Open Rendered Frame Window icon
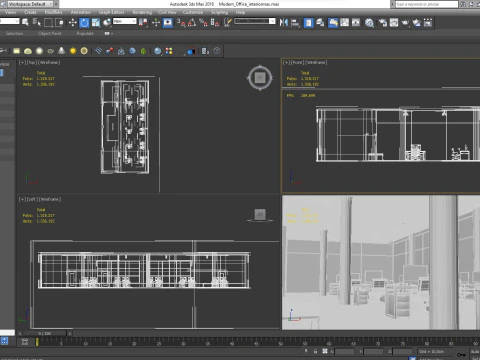480x360 pixels. [x=394, y=22]
